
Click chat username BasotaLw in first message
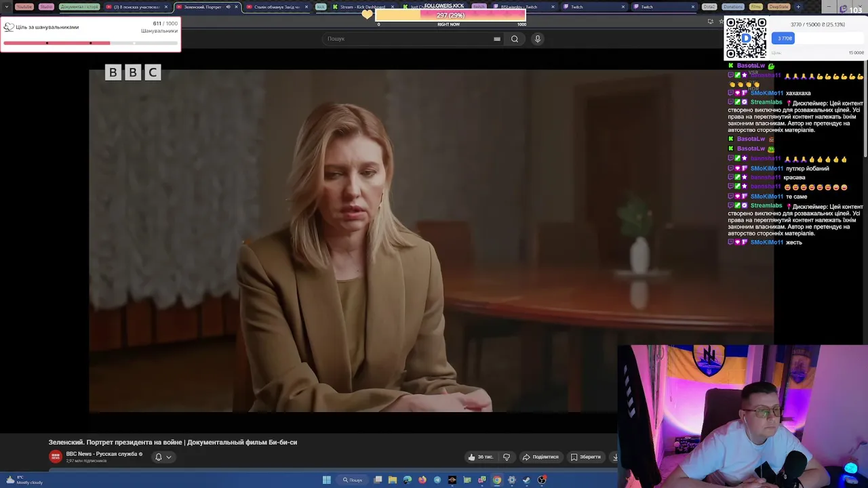tap(751, 66)
